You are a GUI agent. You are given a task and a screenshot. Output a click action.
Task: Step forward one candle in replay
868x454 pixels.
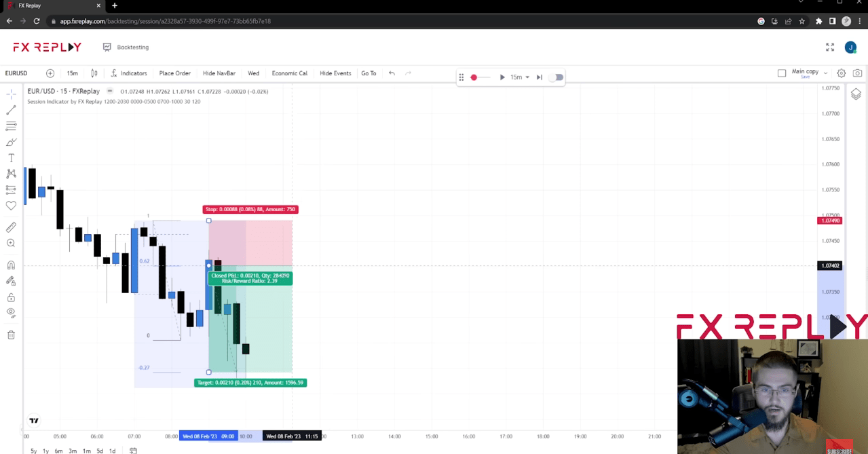540,77
